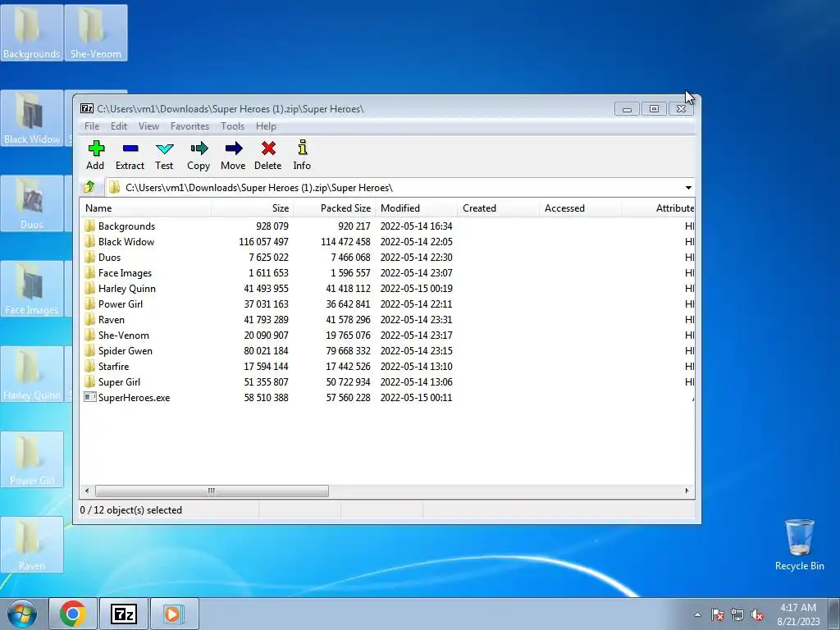
Task: Click the 7-Zip taskbar button
Action: [124, 614]
